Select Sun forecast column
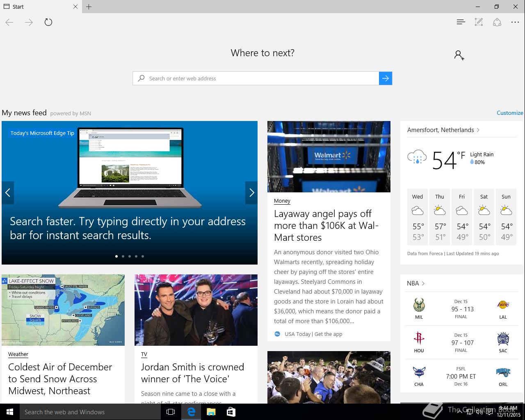Viewport: 525px width, 420px height. click(506, 217)
